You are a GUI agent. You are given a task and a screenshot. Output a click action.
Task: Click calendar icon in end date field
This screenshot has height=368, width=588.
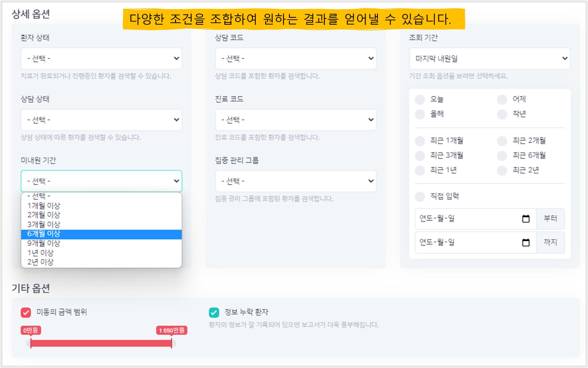(526, 242)
